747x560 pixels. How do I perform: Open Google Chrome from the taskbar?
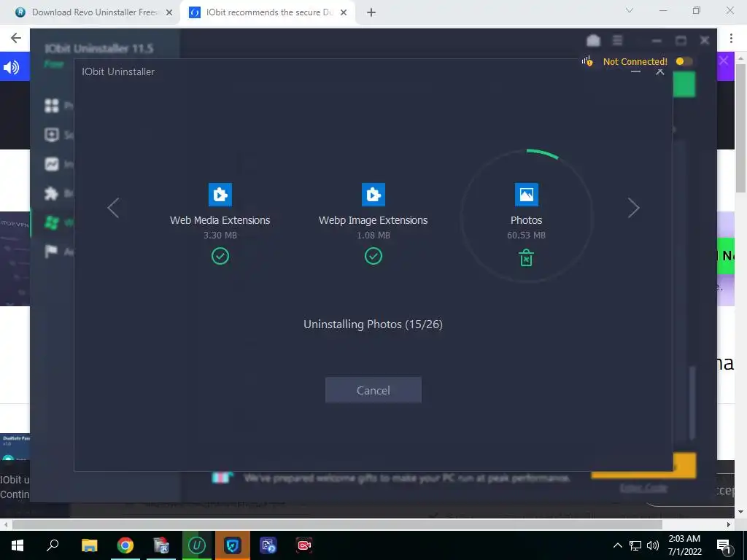125,545
